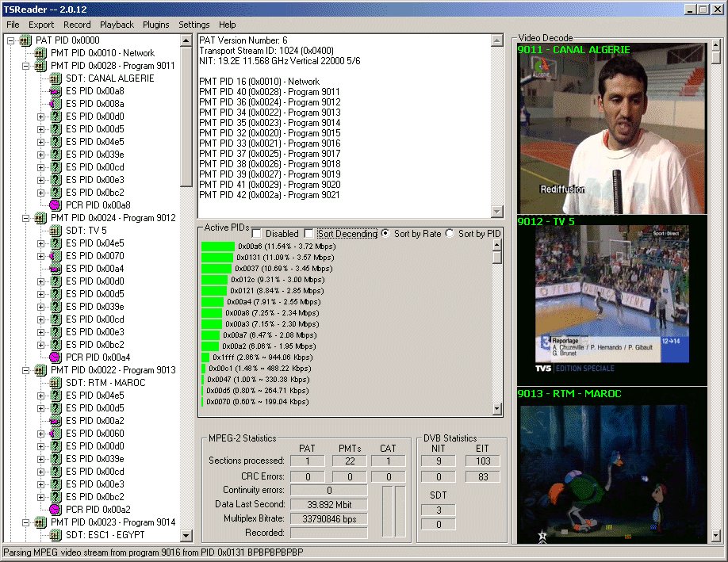
Task: Select the 9012 TV 5 video thumbnail
Action: pyautogui.click(x=612, y=300)
